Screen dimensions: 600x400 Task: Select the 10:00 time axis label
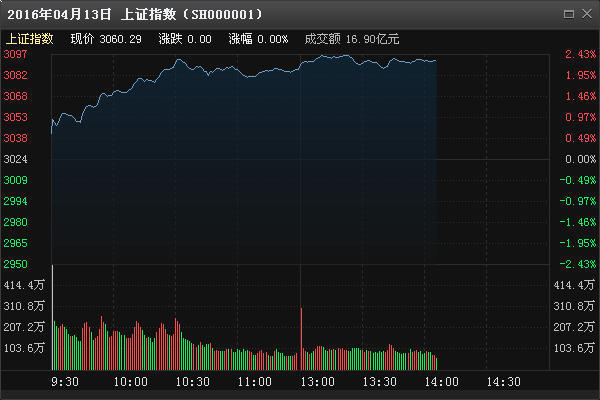point(130,382)
